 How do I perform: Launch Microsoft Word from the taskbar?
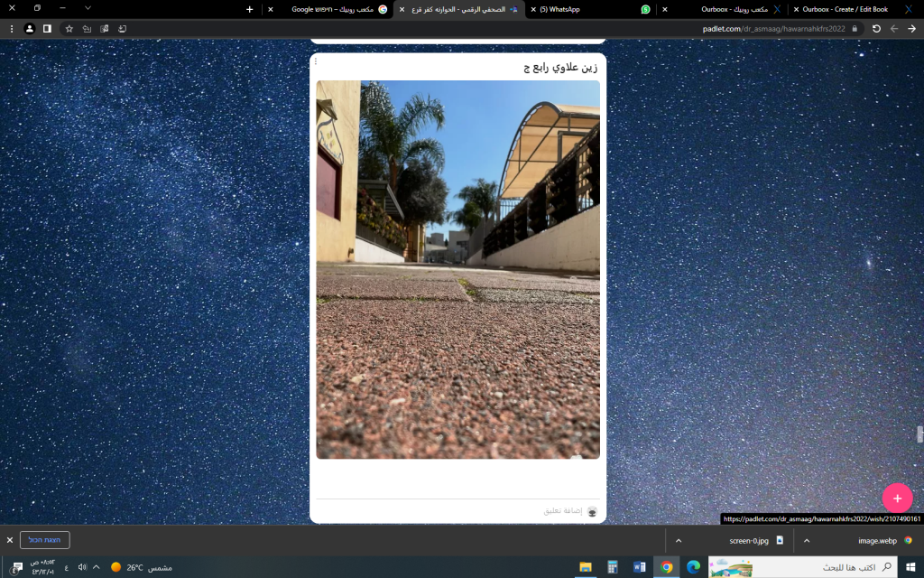point(640,567)
